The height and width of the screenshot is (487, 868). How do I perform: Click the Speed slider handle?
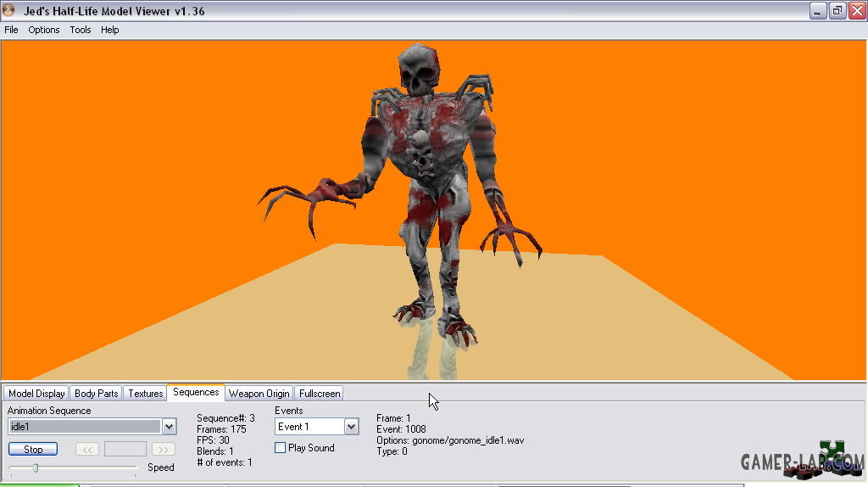(36, 468)
